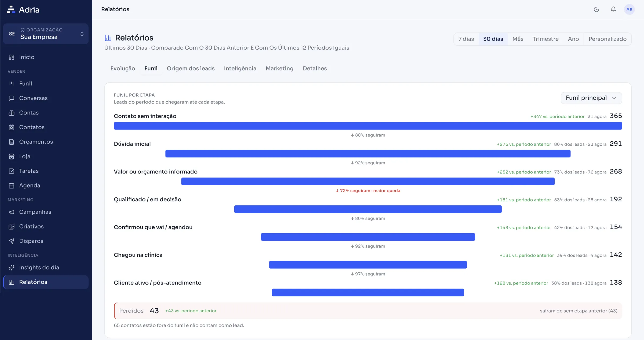Image resolution: width=644 pixels, height=340 pixels.
Task: Open the Marketing tab
Action: [279, 69]
